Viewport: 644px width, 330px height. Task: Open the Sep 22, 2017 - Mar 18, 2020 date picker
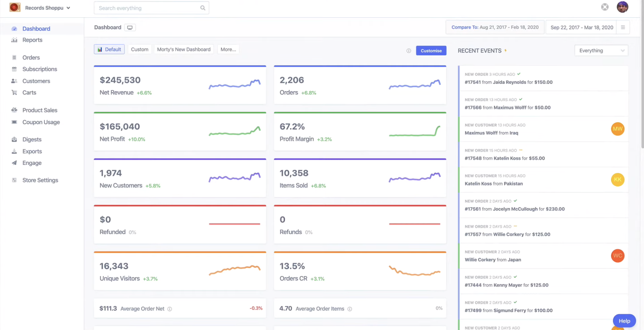click(x=582, y=27)
